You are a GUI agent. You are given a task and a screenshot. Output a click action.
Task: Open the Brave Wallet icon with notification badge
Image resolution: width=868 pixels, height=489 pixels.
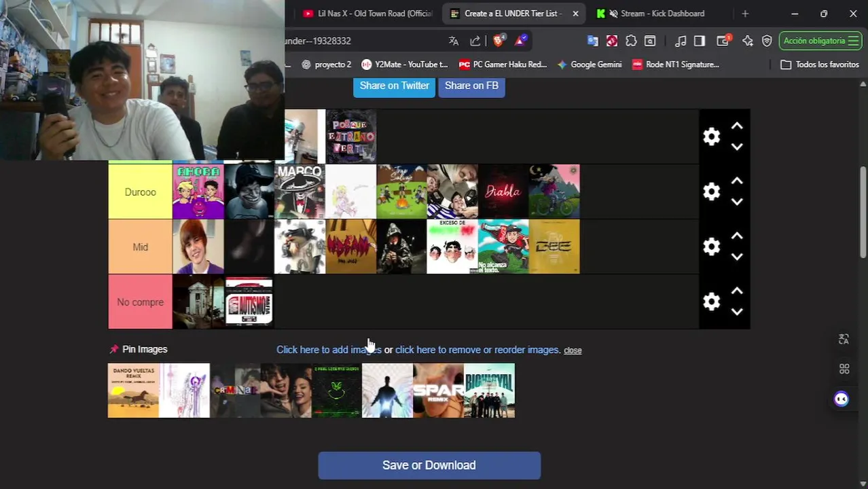click(x=723, y=41)
